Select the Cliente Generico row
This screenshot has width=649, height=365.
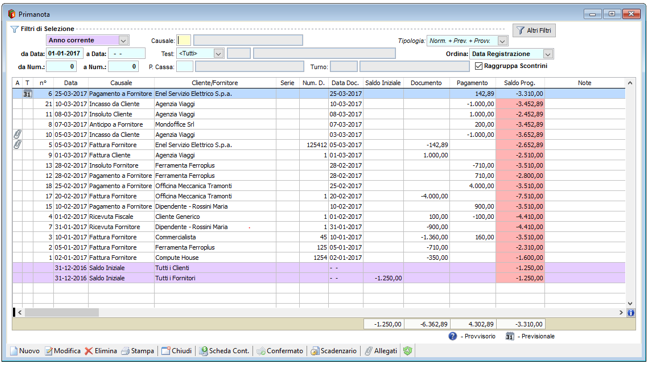coord(319,217)
